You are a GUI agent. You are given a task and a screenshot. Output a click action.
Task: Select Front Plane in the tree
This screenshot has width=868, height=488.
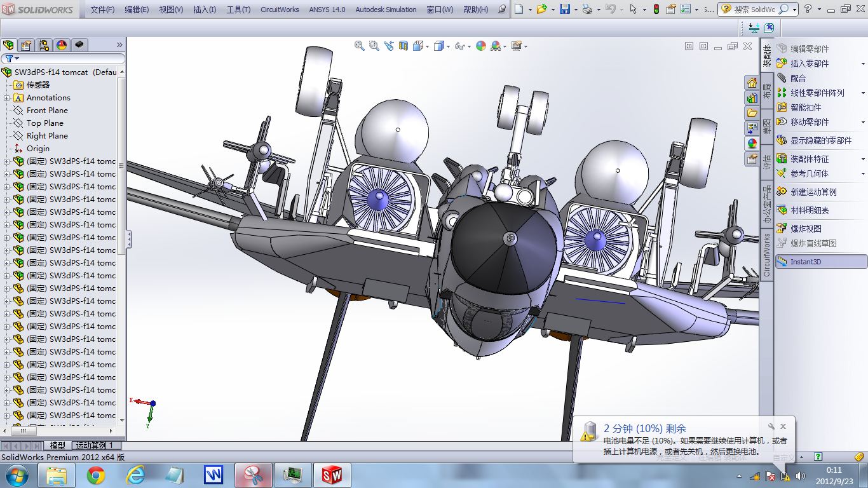click(x=47, y=111)
